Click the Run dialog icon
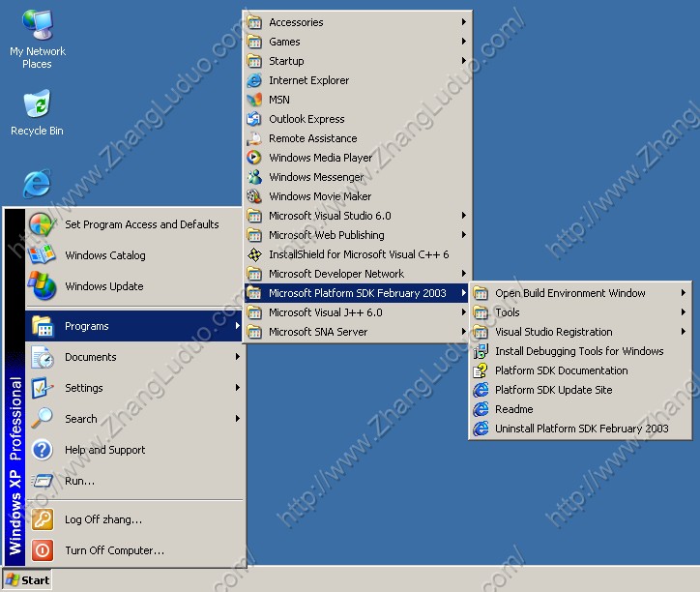 pos(43,481)
